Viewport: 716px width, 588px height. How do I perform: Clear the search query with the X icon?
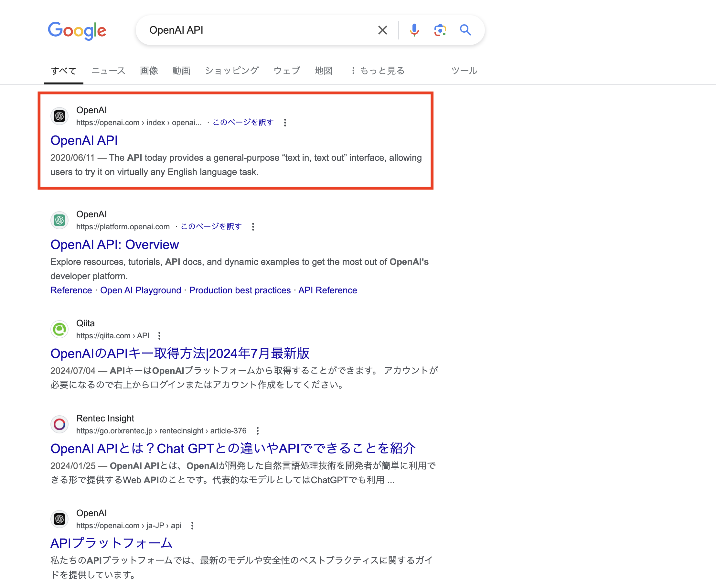click(x=382, y=30)
